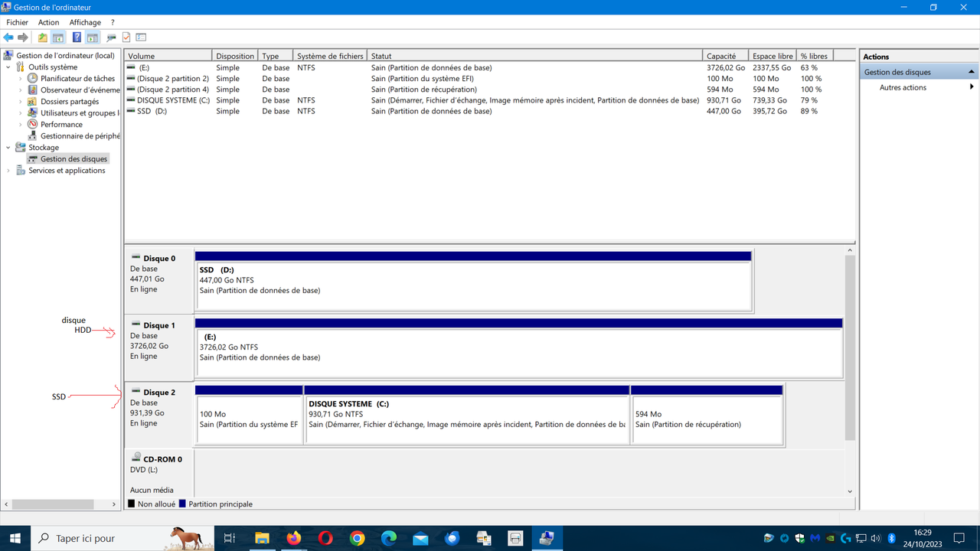The height and width of the screenshot is (551, 980).
Task: Toggle the console tree pane icon
Action: (58, 37)
